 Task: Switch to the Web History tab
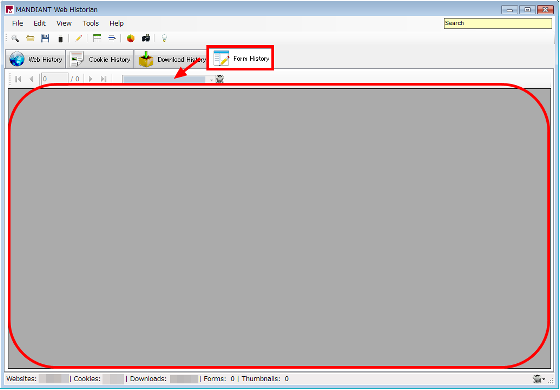[x=36, y=59]
